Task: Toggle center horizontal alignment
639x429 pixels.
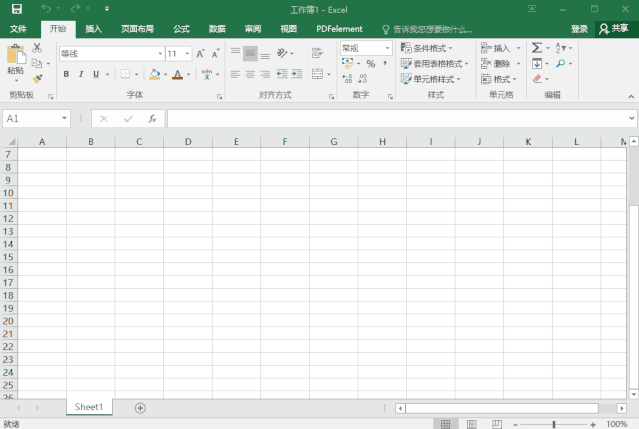Action: 250,74
